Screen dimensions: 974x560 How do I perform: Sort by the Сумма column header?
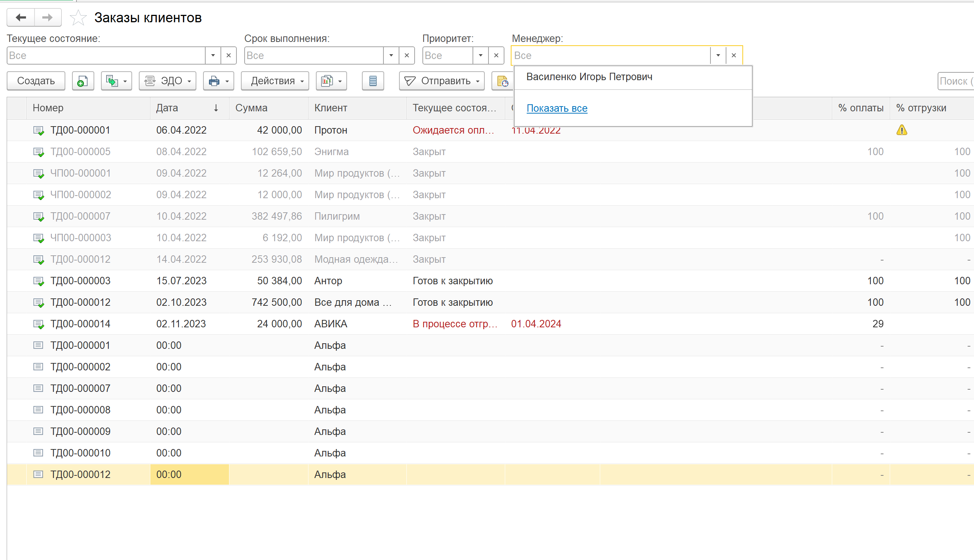click(268, 108)
